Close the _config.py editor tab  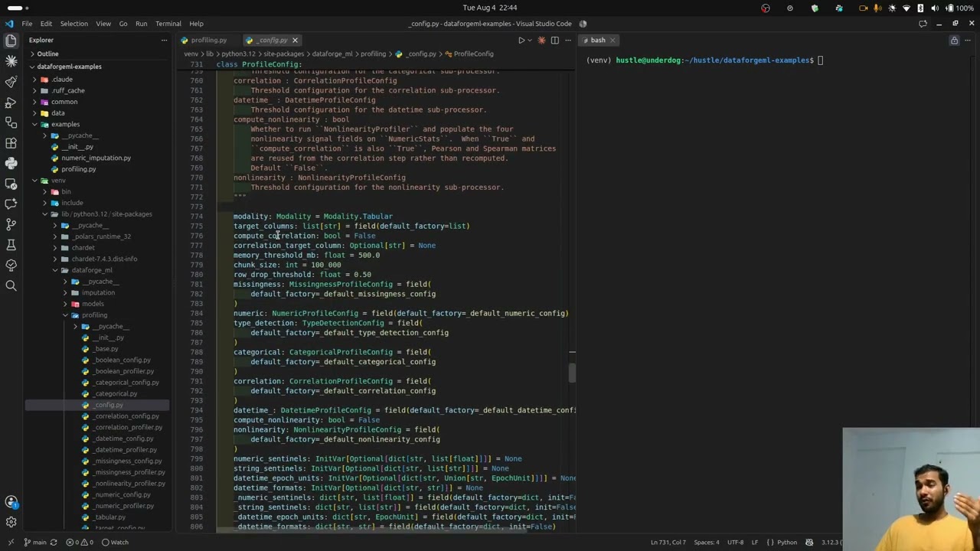pyautogui.click(x=295, y=40)
